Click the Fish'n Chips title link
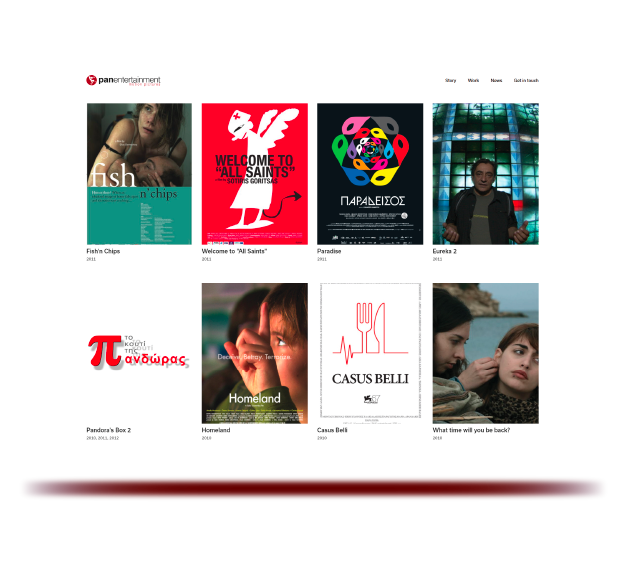 (103, 251)
